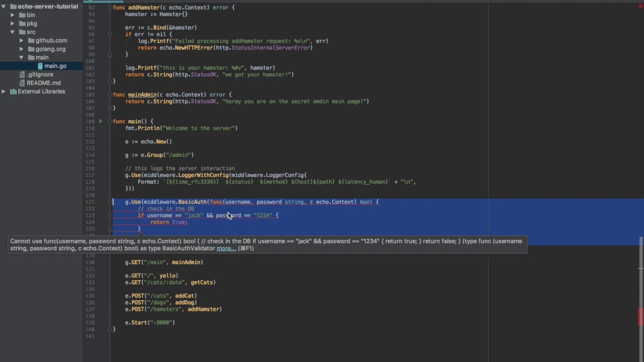Select main.go in the project tree
This screenshot has height=362, width=644.
tap(55, 66)
